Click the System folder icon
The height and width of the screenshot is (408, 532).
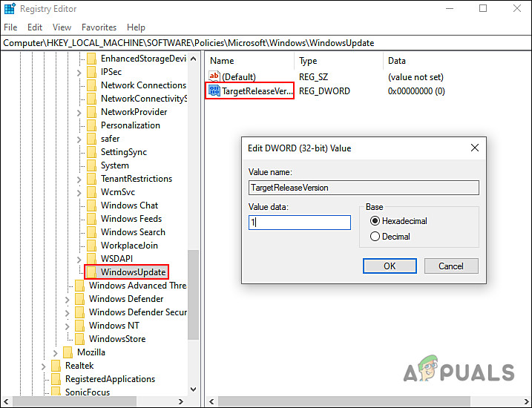pos(91,165)
